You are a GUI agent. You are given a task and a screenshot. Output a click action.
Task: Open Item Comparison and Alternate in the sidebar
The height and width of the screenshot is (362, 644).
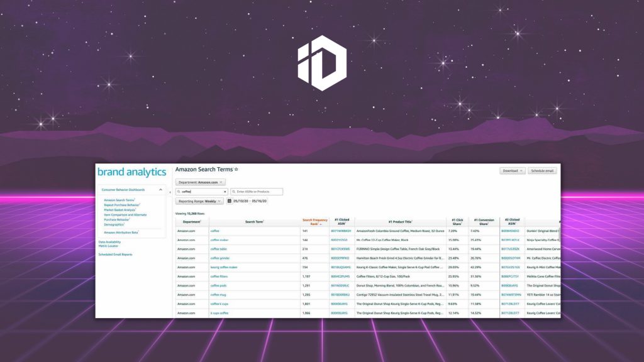coord(125,215)
